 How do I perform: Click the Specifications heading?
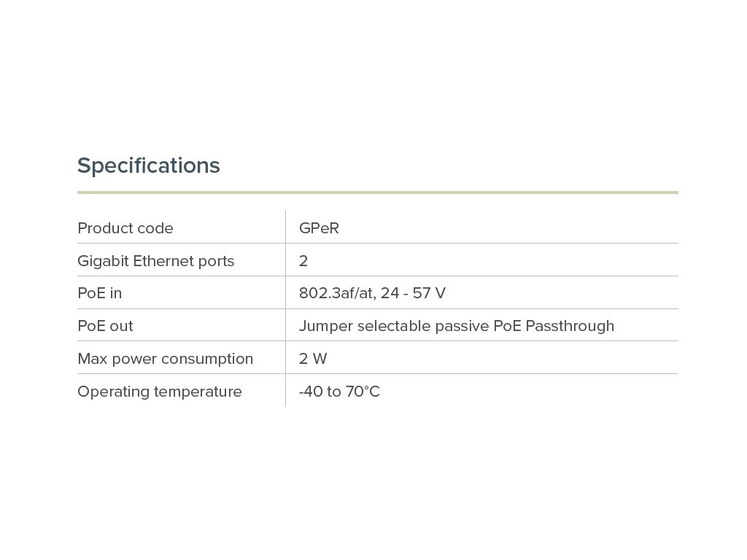click(x=149, y=166)
